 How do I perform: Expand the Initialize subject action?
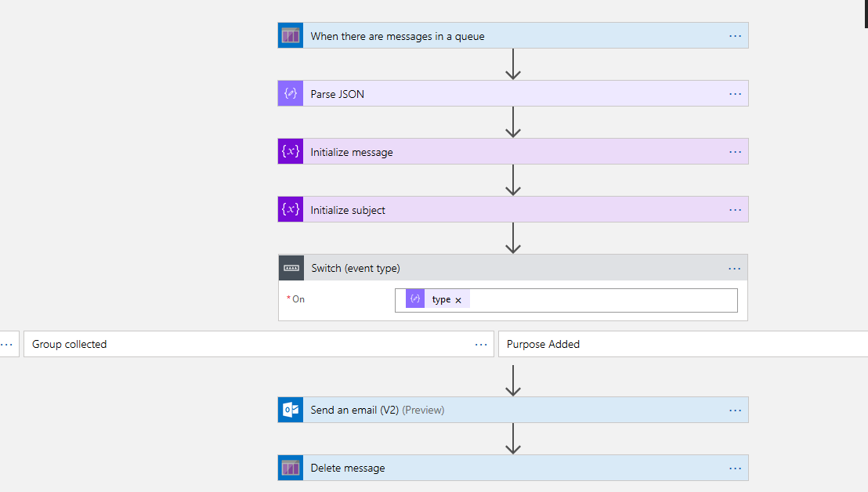tap(513, 210)
